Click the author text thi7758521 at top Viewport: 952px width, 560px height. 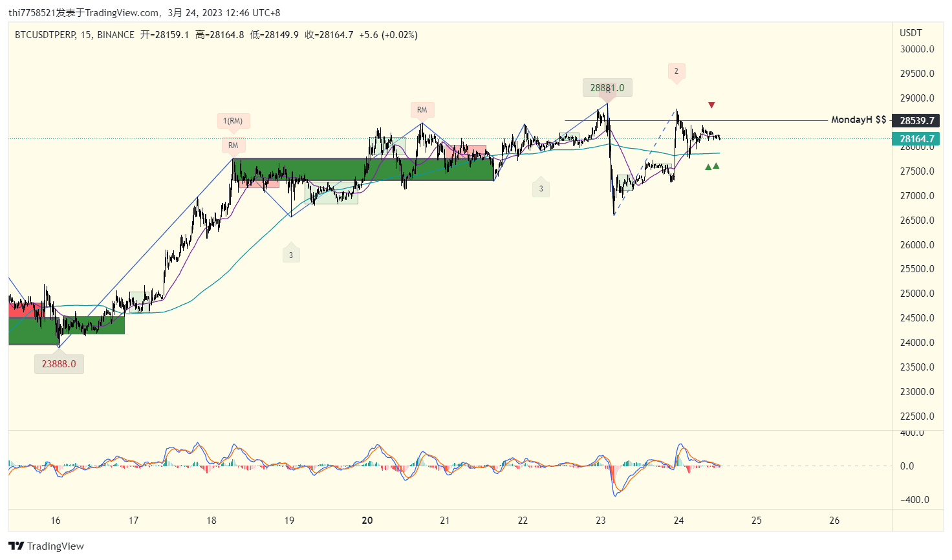tap(32, 13)
